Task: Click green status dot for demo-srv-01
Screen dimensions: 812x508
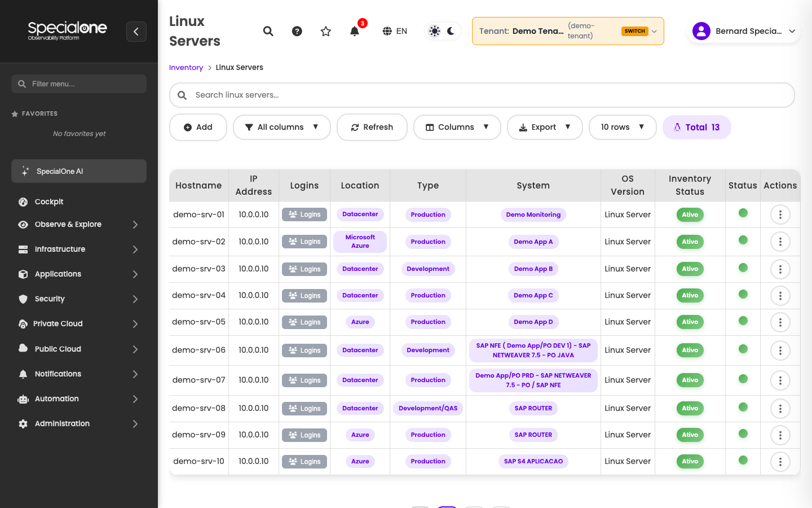Action: pyautogui.click(x=743, y=213)
